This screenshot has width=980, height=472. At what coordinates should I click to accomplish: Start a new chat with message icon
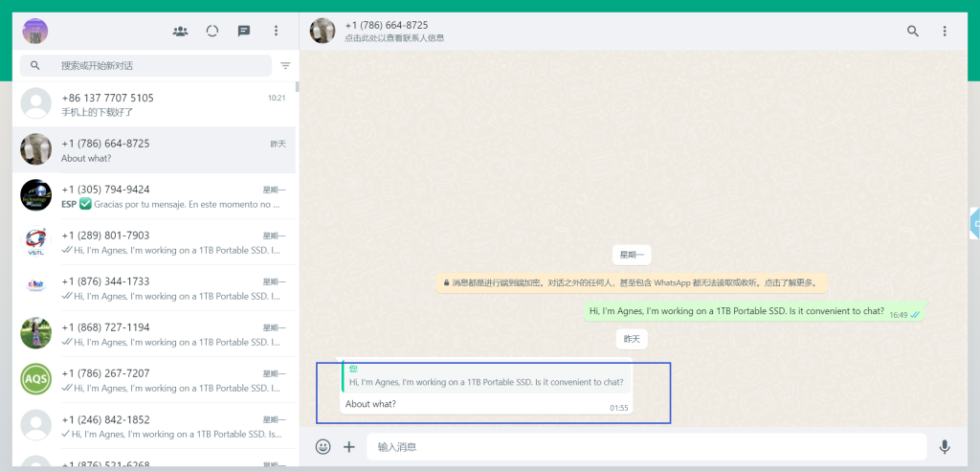244,32
